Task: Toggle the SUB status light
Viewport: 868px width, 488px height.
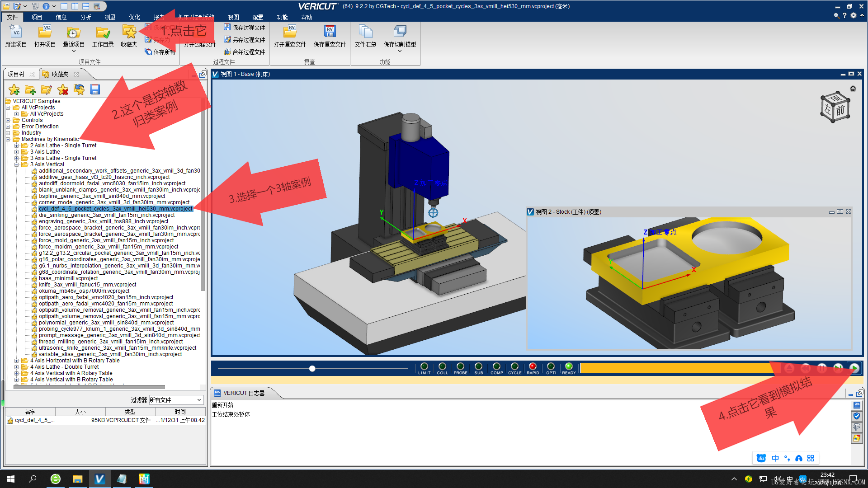Action: tap(478, 366)
